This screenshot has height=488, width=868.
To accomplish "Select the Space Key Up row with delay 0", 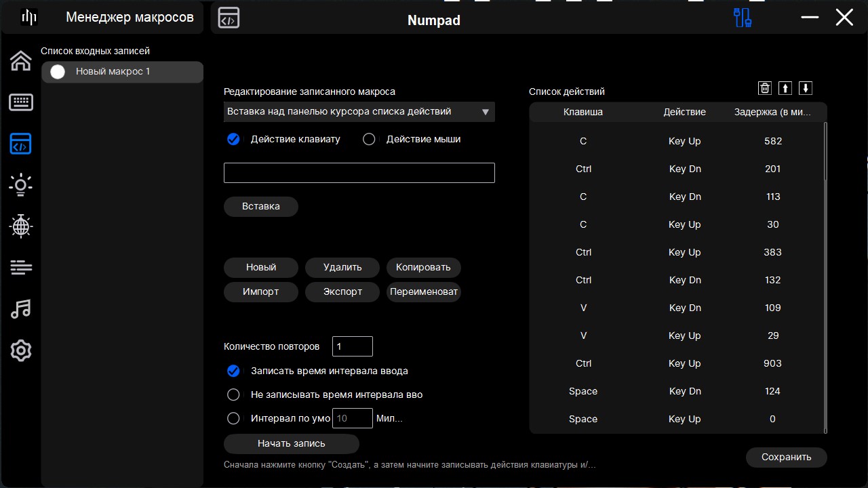I will tap(676, 419).
